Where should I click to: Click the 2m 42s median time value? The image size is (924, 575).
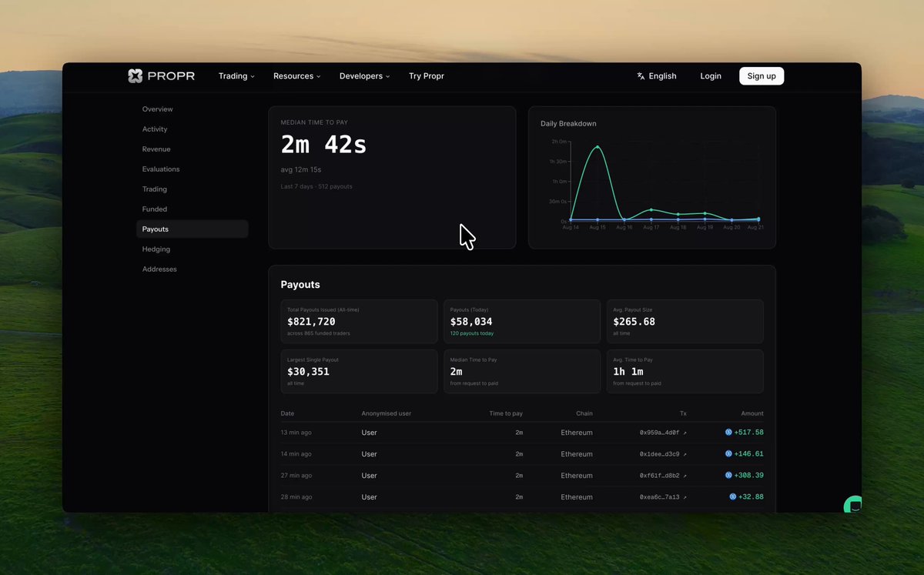(323, 144)
